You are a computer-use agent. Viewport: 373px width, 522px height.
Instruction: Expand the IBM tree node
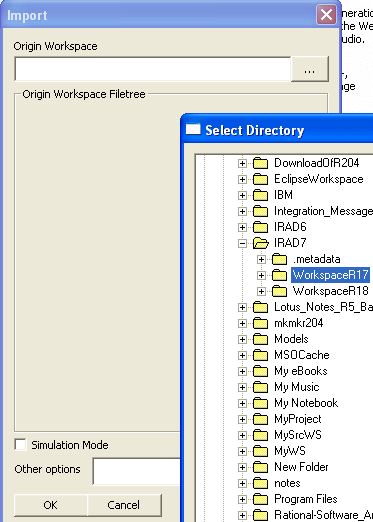click(242, 195)
